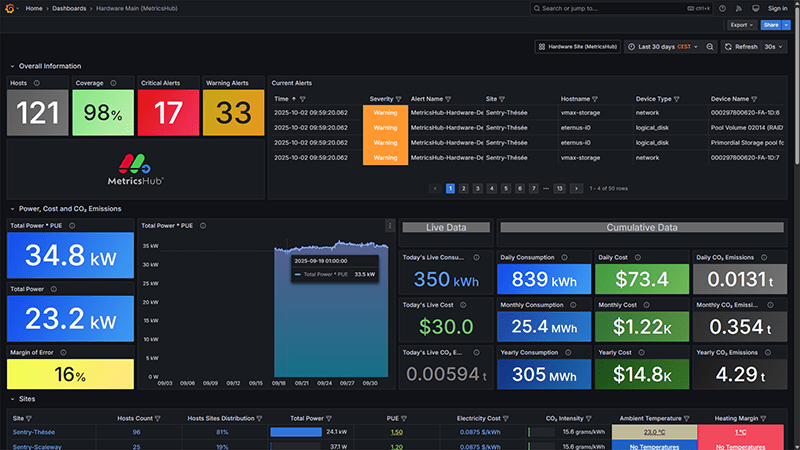Collapse the Overall Information section
This screenshot has height=450, width=800.
11,66
